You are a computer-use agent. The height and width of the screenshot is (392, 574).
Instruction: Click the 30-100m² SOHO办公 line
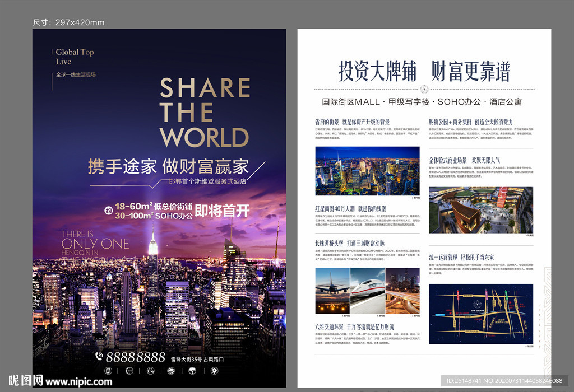(154, 216)
